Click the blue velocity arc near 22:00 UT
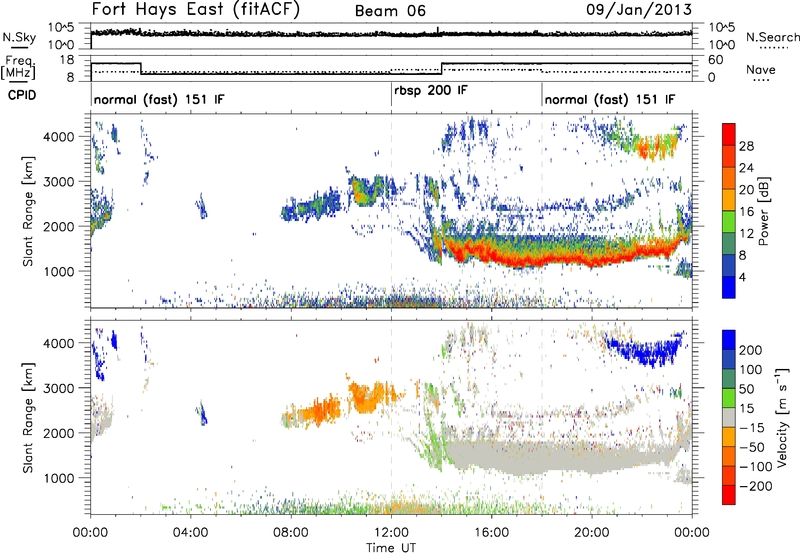Viewport: 800px width, 554px height. tap(645, 349)
